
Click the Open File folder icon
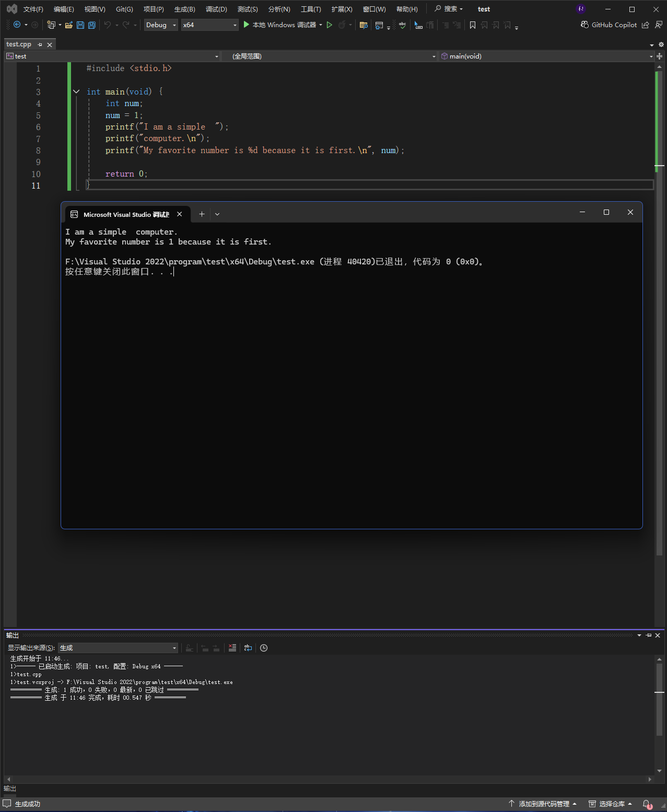pyautogui.click(x=68, y=25)
